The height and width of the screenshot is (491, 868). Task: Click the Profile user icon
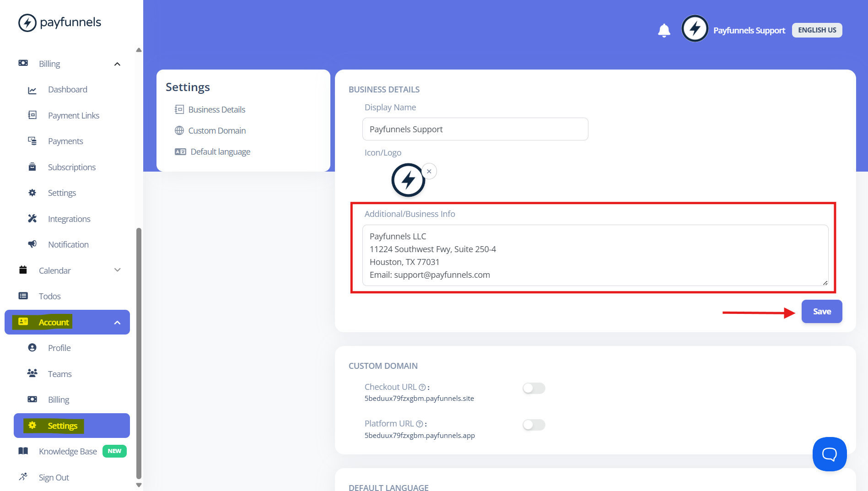(x=32, y=348)
